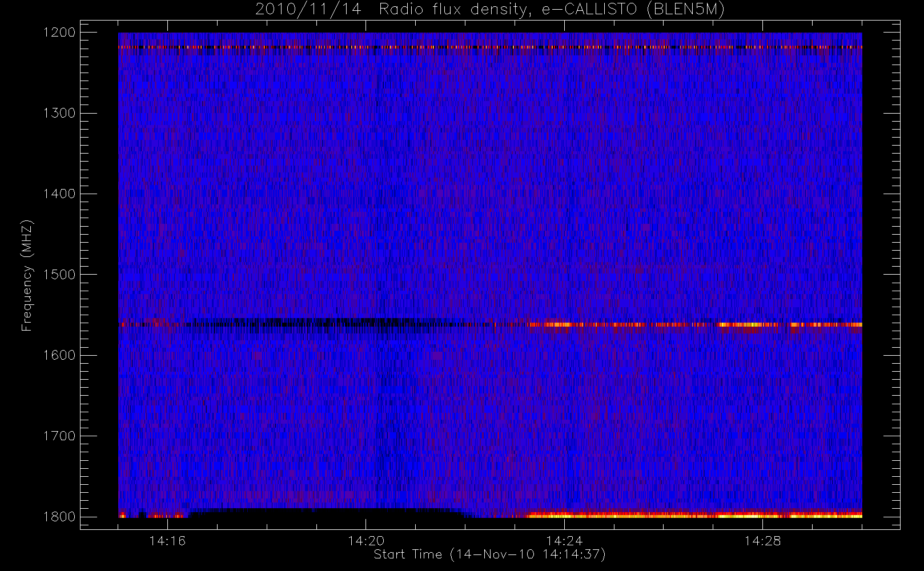Click the 1500 frequency tick label
924x571 pixels.
point(59,274)
